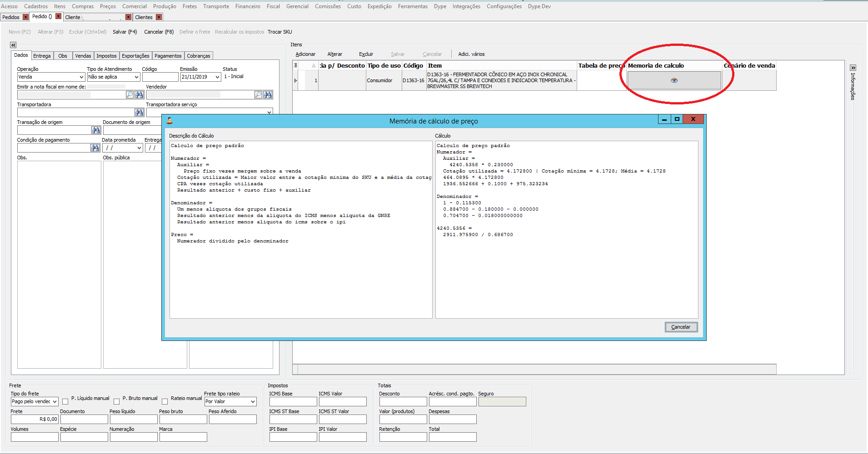
Task: Click Excluir in Itens toolbar
Action: coord(366,54)
